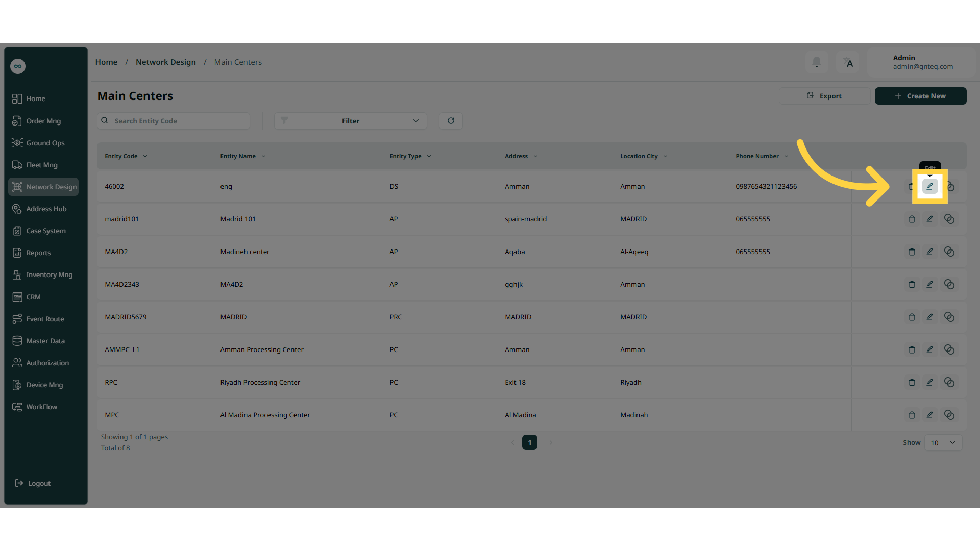Log out using the Logout button
The image size is (980, 551).
tap(33, 483)
